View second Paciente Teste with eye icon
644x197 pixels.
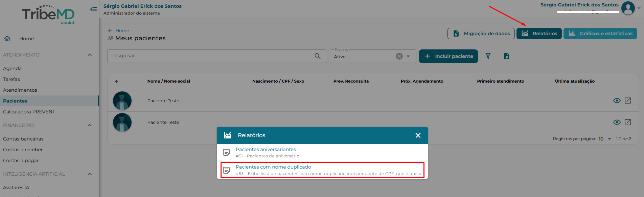coord(617,122)
